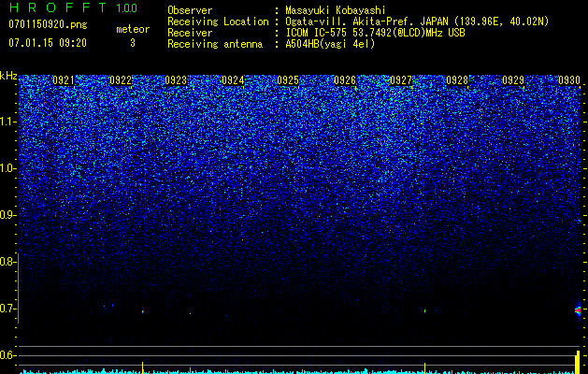Image resolution: width=588 pixels, height=374 pixels.
Task: Select the file name 0701150920.png
Action: click(48, 25)
